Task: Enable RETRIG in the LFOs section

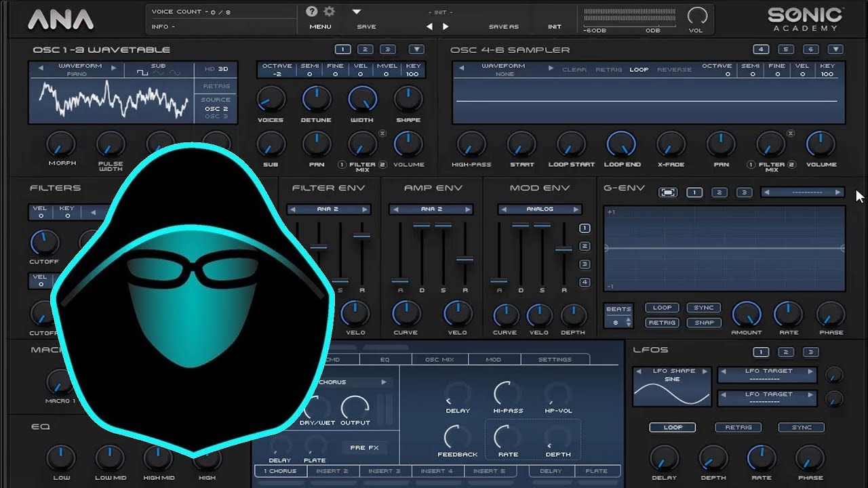Action: 738,428
